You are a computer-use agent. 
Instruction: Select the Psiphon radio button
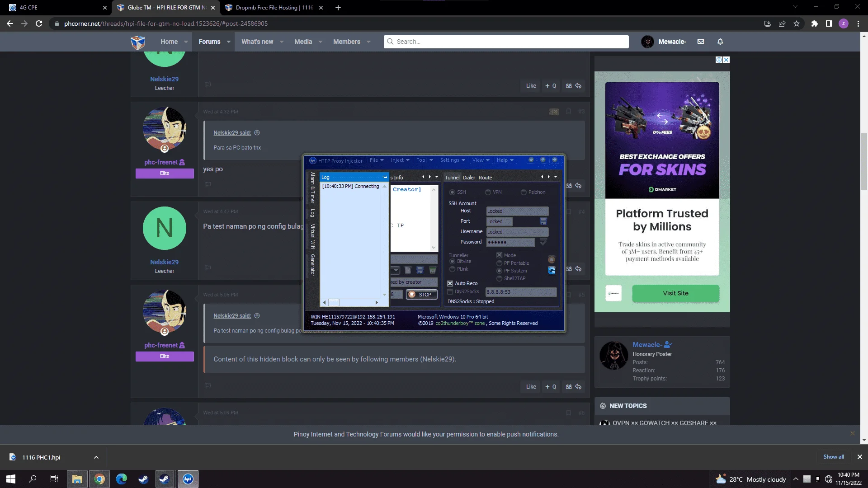524,192
